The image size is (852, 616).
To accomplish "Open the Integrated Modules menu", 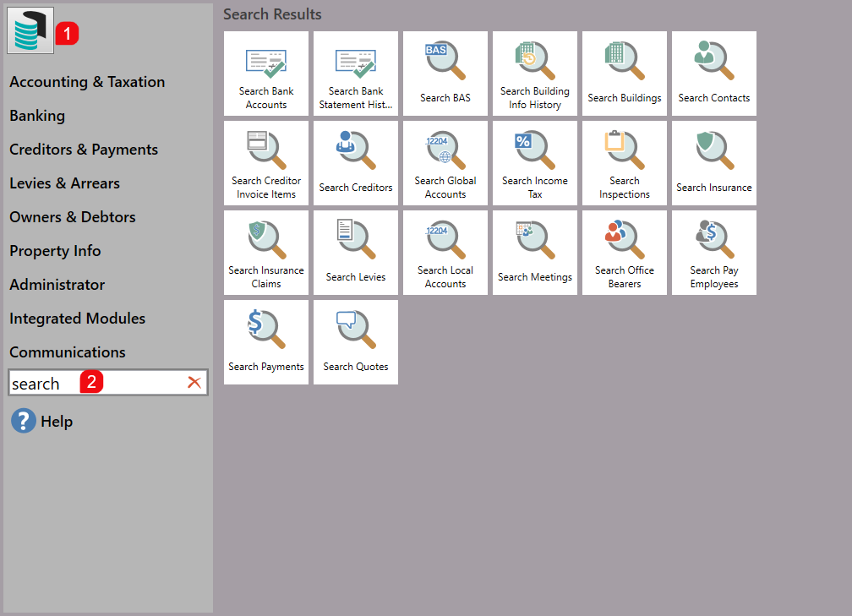I will click(77, 319).
